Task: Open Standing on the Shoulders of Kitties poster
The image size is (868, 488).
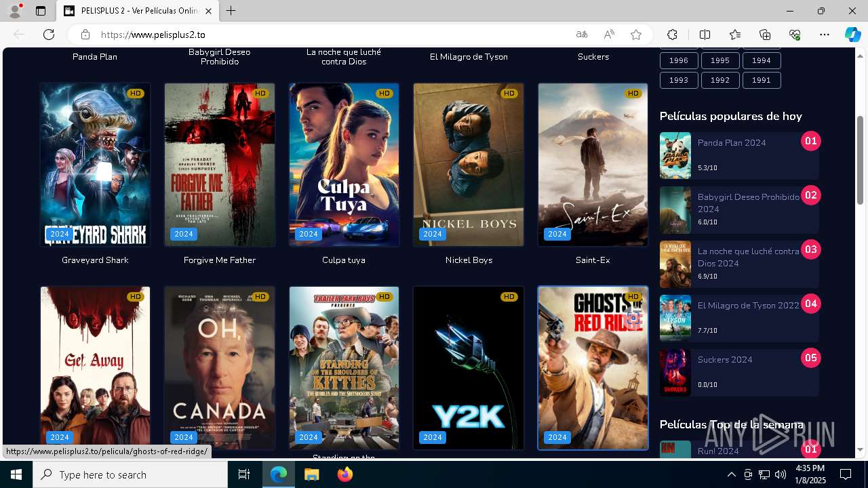Action: click(344, 368)
